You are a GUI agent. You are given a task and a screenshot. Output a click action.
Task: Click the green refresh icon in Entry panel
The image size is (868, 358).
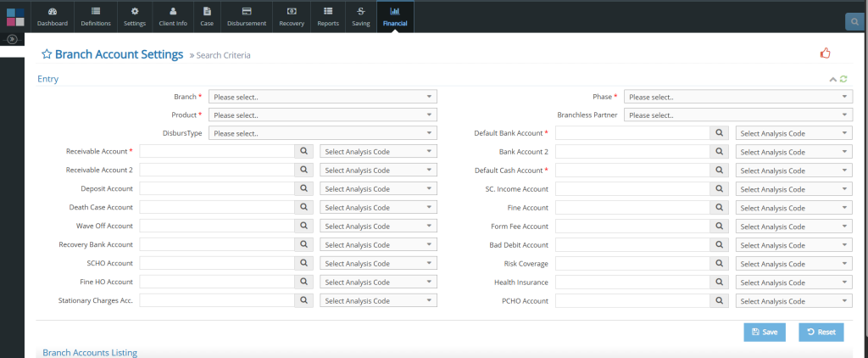(843, 79)
